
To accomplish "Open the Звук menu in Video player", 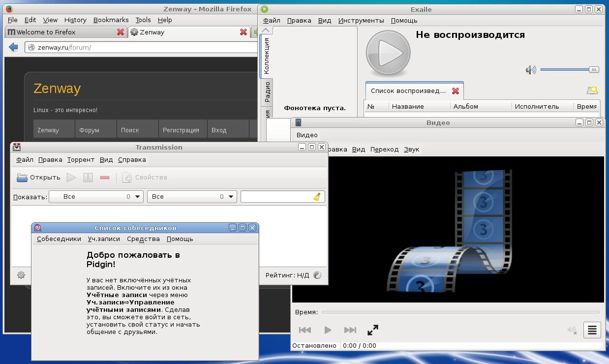I will 411,149.
